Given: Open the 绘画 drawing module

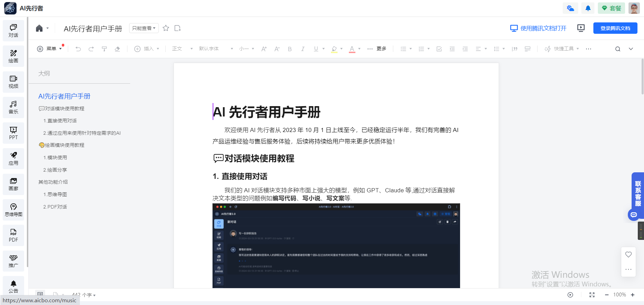Looking at the screenshot, I should 13,56.
